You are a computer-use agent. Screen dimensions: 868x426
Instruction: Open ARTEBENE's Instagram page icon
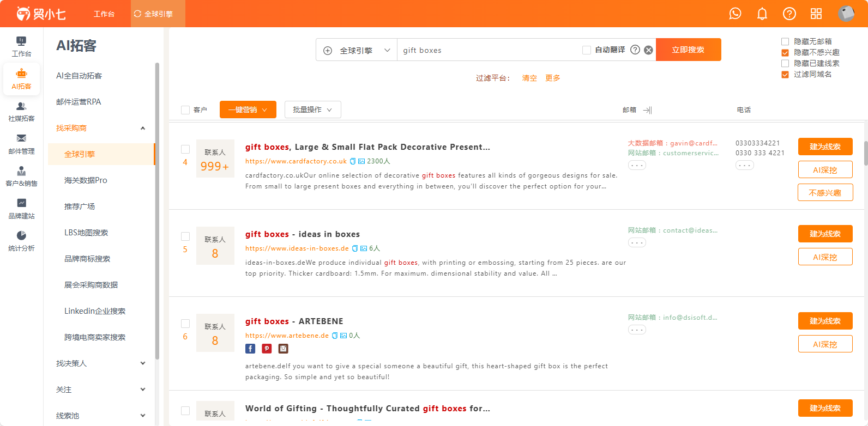coord(284,349)
